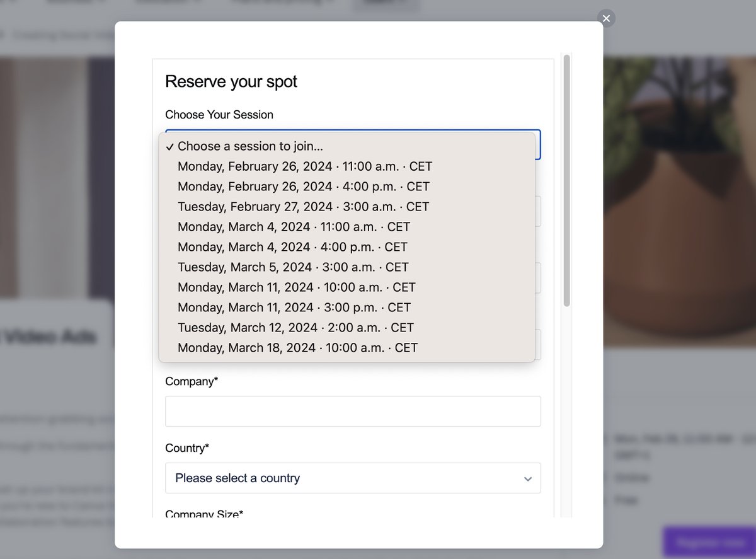Select Monday, March 11, 2024 3:00 p.m. session

(x=346, y=308)
